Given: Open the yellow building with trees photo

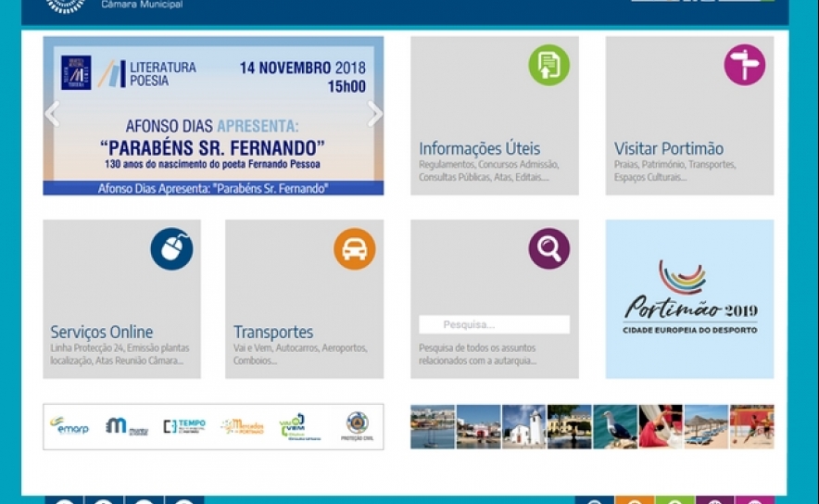Looking at the screenshot, I should point(570,427).
